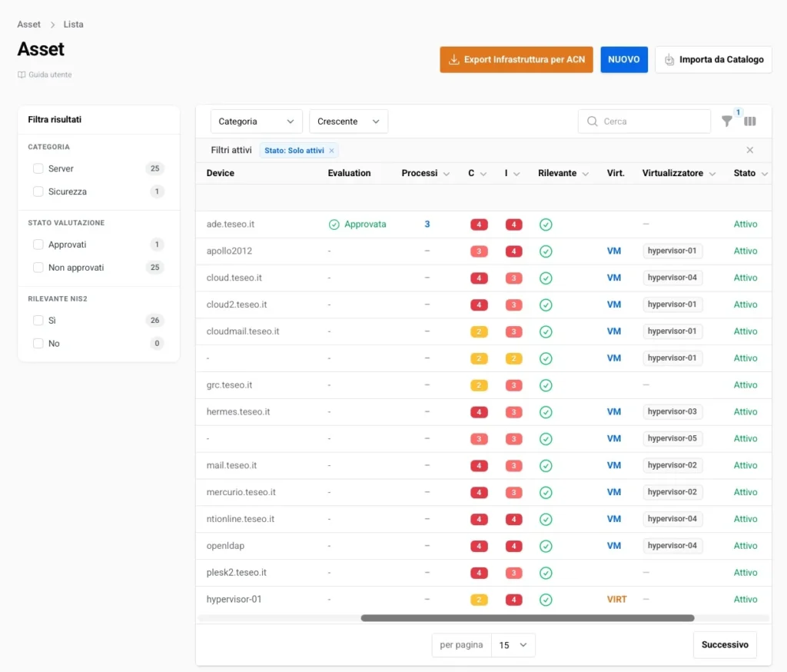The width and height of the screenshot is (787, 672).
Task: Tick the Sì checkbox under Rilevante NIS2
Action: pyautogui.click(x=38, y=320)
